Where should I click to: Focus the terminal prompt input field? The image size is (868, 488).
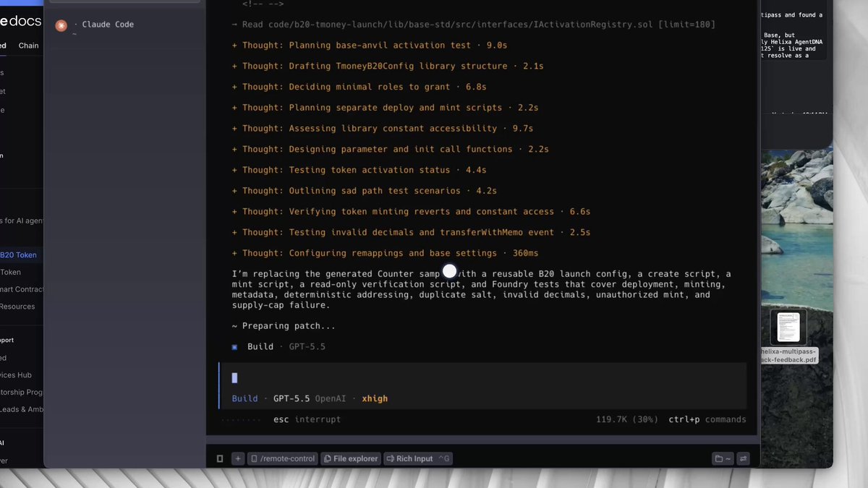(x=483, y=378)
